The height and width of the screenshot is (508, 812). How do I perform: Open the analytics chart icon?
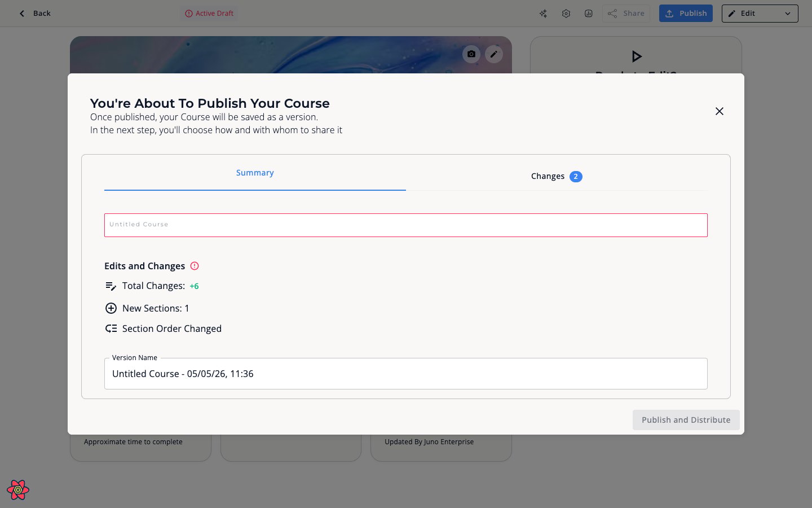click(589, 14)
